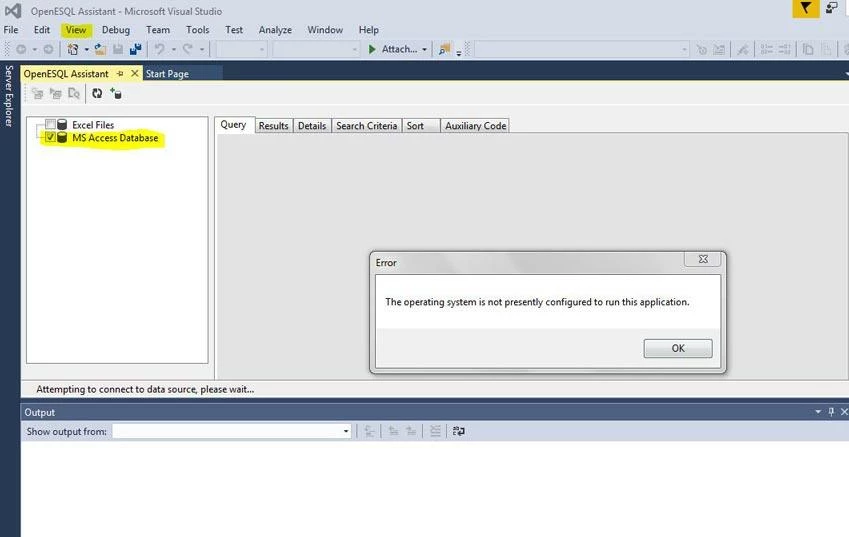Click the pin icon on OpenESQL Assistant tab
This screenshot has height=537, width=849.
[x=120, y=73]
